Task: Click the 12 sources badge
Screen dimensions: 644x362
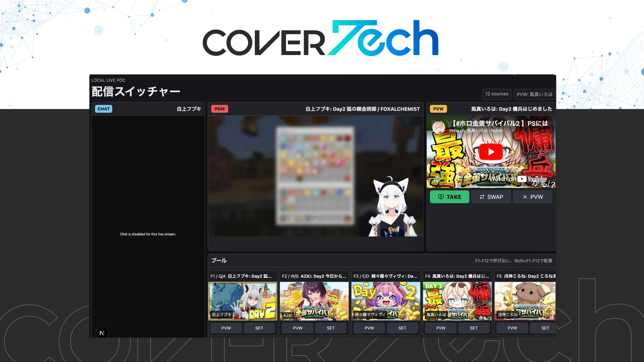Action: click(x=497, y=94)
